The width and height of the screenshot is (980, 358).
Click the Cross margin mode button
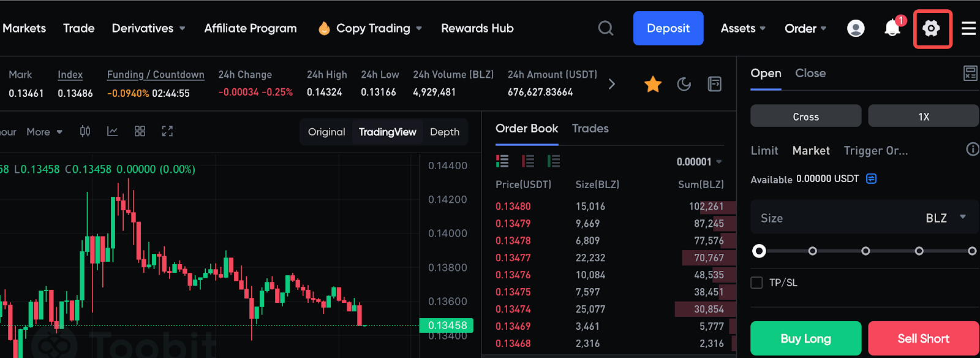tap(805, 116)
